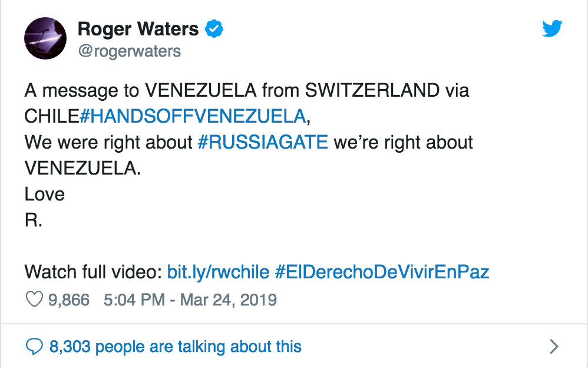Open the #ElDerechoDeVivirEnPaz hashtag
Screen dimensions: 588x368
pos(382,272)
